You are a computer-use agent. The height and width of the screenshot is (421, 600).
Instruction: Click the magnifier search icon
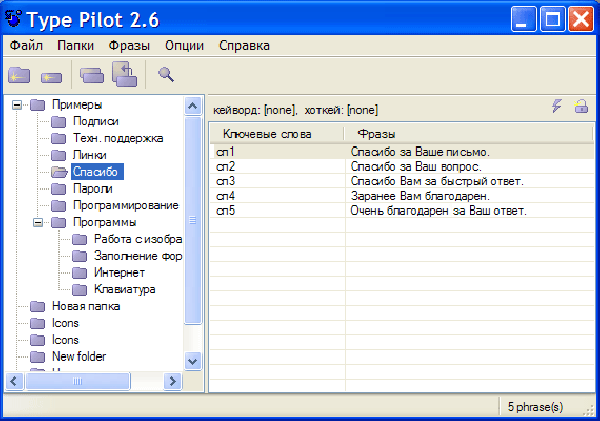166,74
